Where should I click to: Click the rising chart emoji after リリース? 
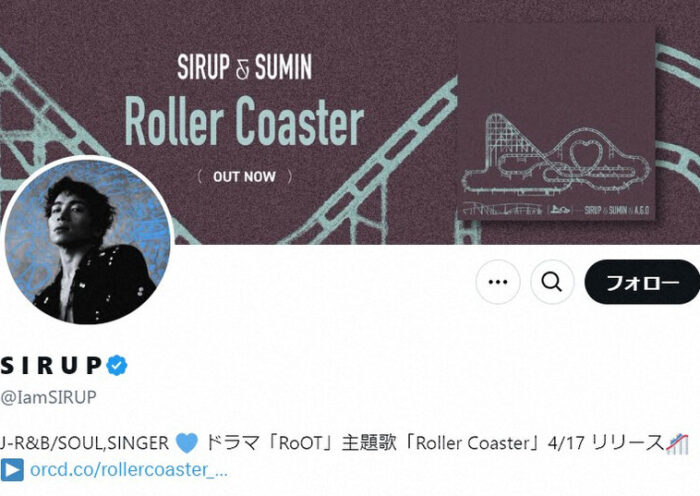pyautogui.click(x=677, y=443)
